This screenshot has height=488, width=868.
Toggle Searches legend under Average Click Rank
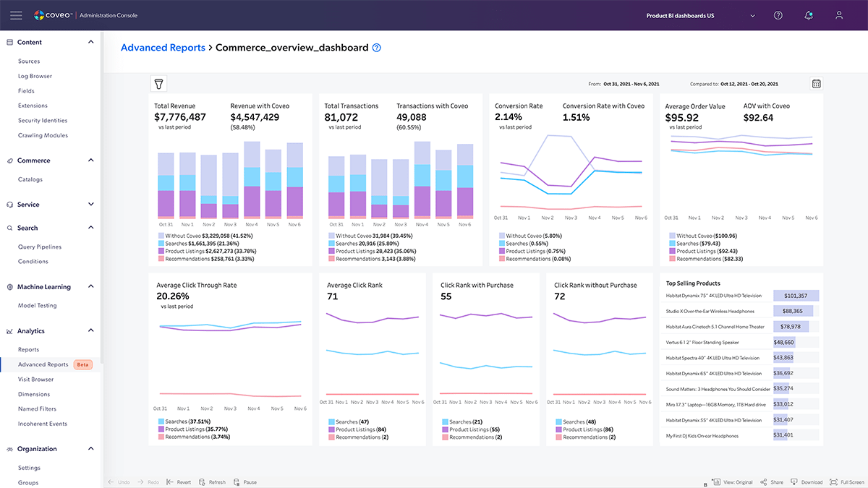(x=349, y=421)
